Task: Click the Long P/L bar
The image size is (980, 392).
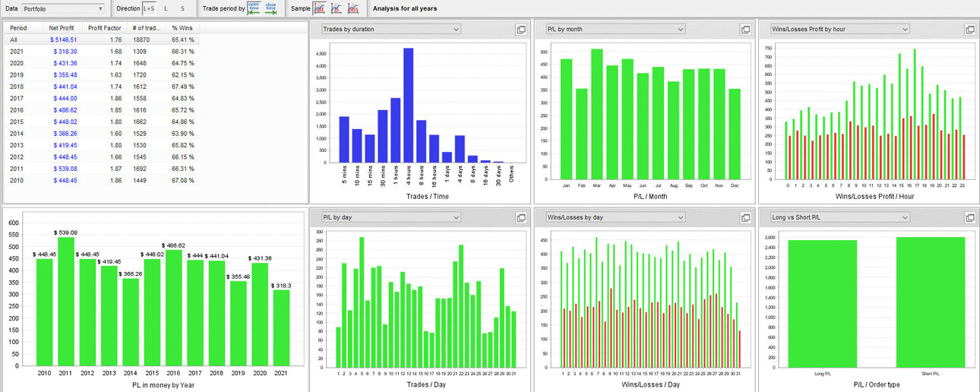Action: (823, 304)
